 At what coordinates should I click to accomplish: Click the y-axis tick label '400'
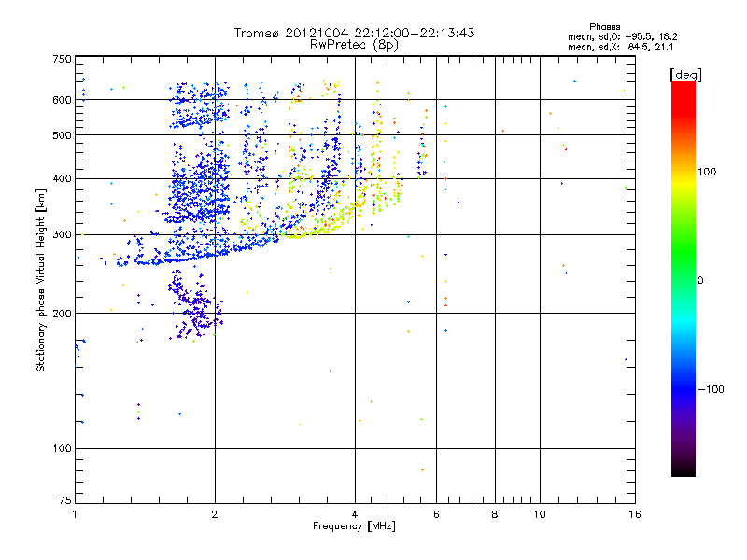tap(62, 179)
